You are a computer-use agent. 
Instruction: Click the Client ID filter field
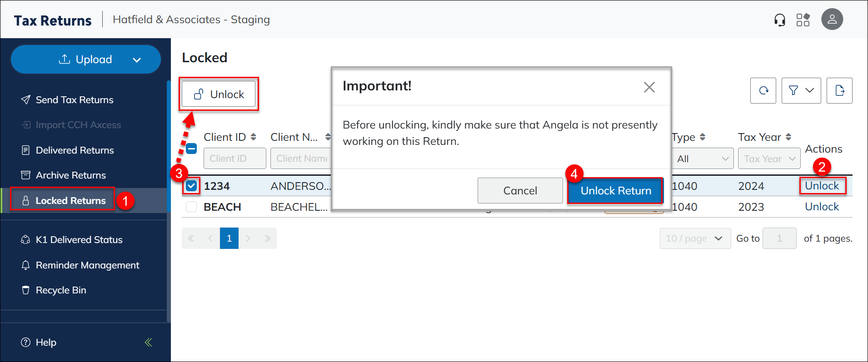tap(234, 159)
